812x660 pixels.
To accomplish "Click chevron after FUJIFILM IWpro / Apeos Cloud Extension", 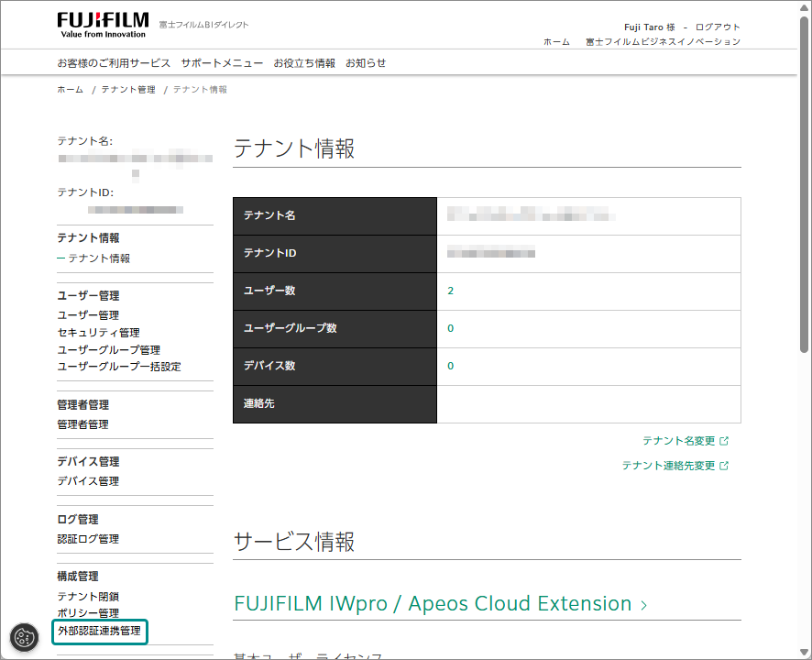I will coord(643,605).
